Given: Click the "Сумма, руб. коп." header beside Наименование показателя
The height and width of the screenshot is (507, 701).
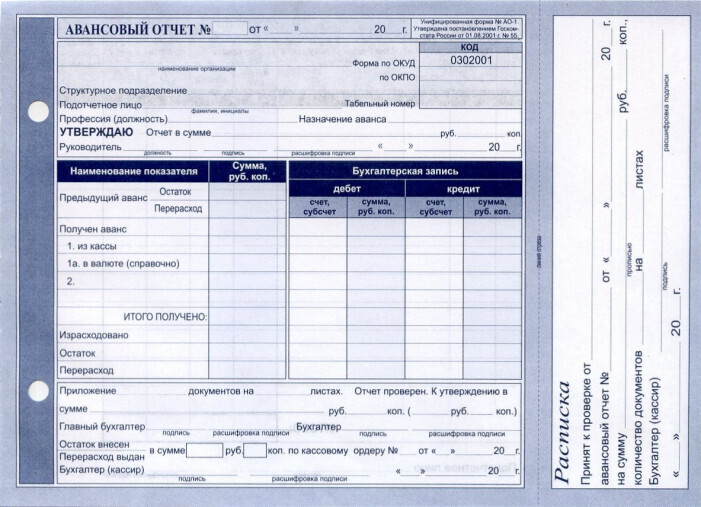Looking at the screenshot, I should (x=249, y=171).
